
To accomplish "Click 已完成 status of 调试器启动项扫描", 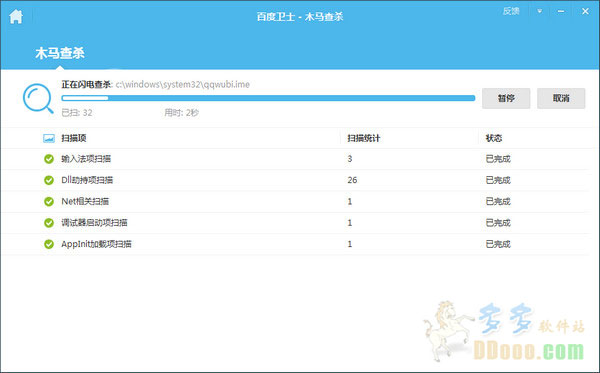I will click(x=498, y=223).
